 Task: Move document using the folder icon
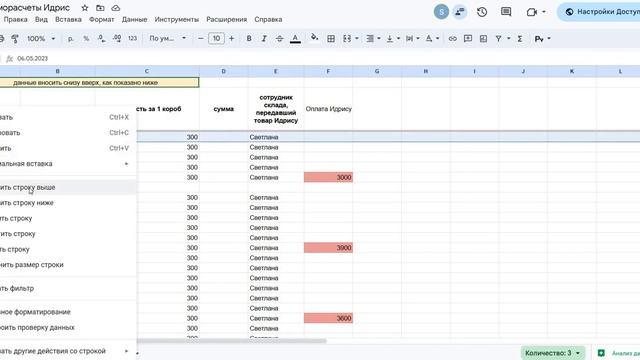(100, 8)
